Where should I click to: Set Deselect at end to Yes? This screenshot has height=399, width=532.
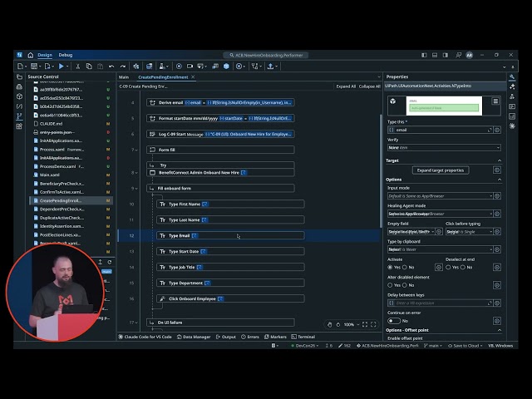448,268
